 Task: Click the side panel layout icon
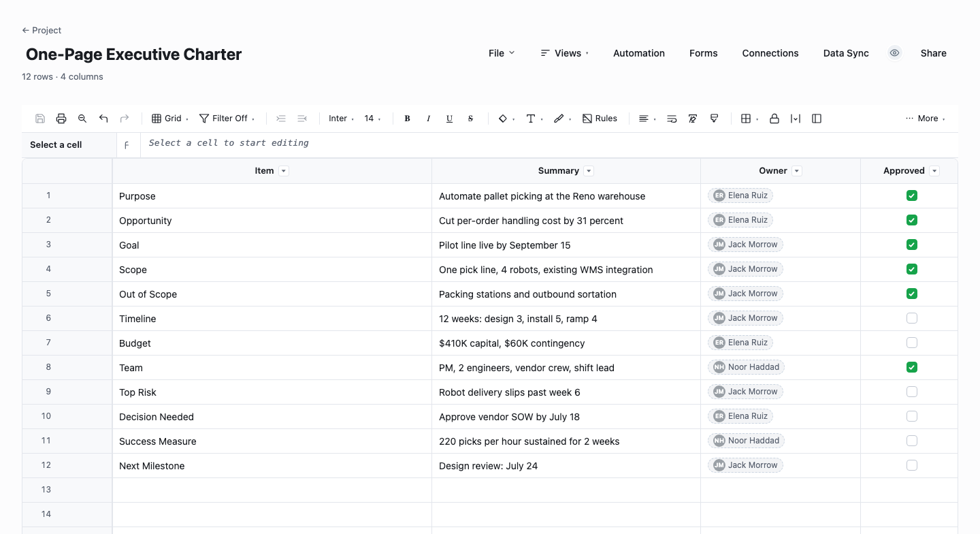click(x=817, y=119)
